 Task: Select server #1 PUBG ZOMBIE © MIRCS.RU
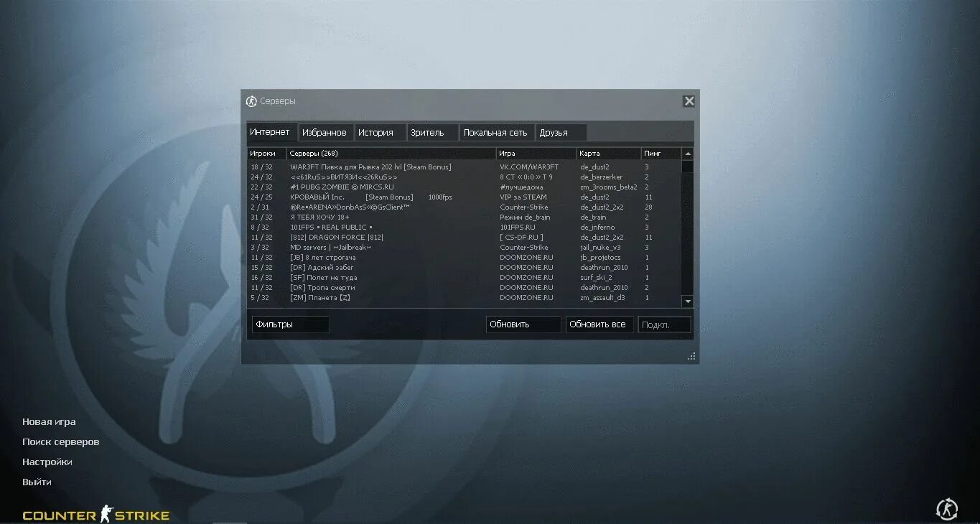click(x=464, y=187)
